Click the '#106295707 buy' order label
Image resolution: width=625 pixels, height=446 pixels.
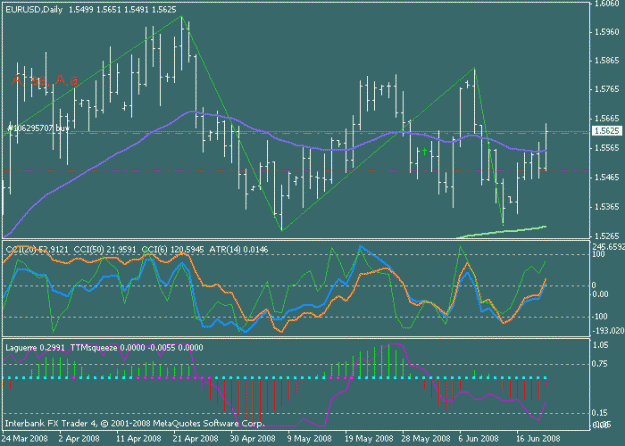click(39, 128)
